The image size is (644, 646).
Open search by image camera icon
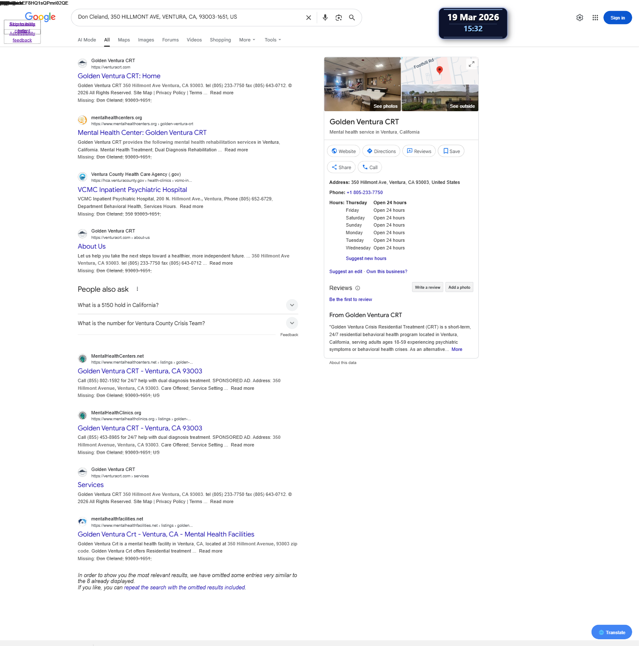coord(338,18)
